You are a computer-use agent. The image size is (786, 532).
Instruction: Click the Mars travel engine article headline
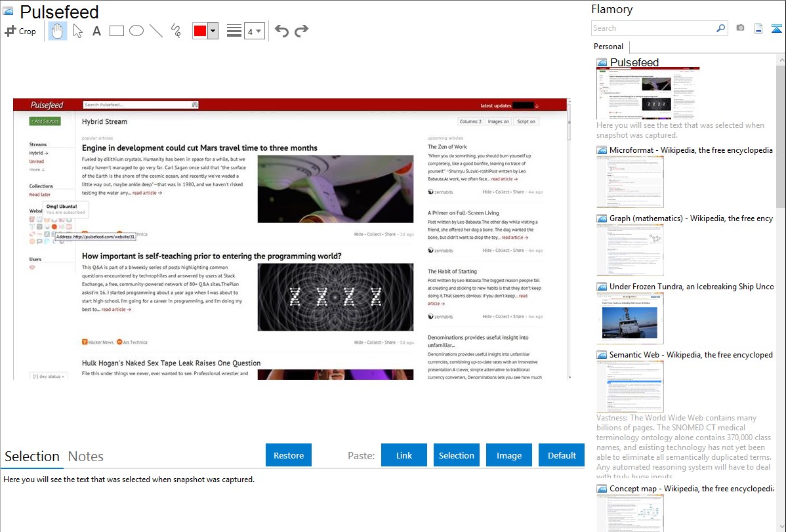point(199,148)
